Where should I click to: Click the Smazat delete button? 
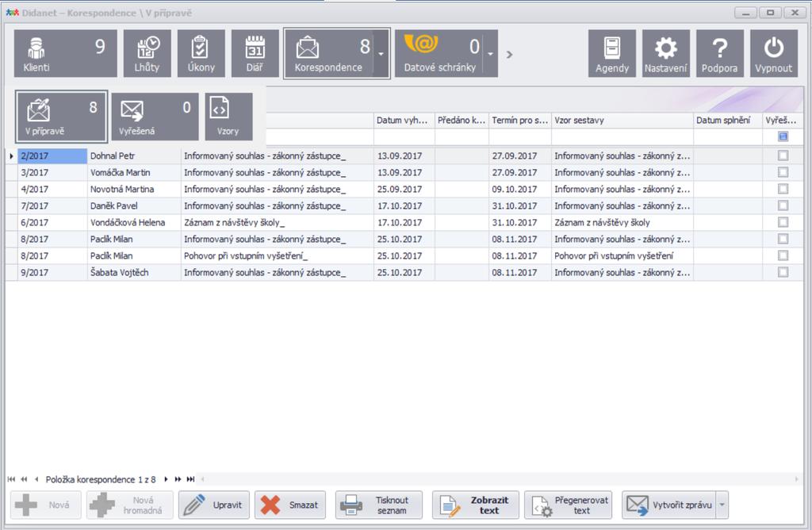pos(290,505)
